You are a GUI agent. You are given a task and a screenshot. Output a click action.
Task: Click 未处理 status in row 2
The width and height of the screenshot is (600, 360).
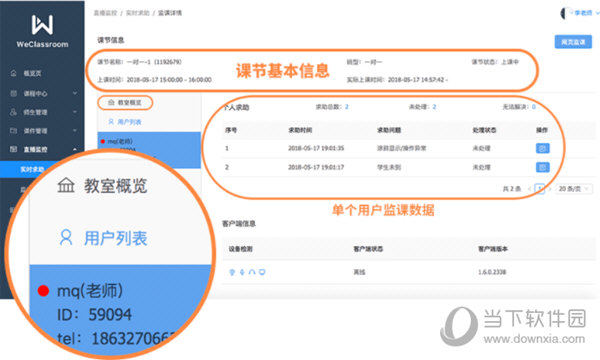click(481, 167)
